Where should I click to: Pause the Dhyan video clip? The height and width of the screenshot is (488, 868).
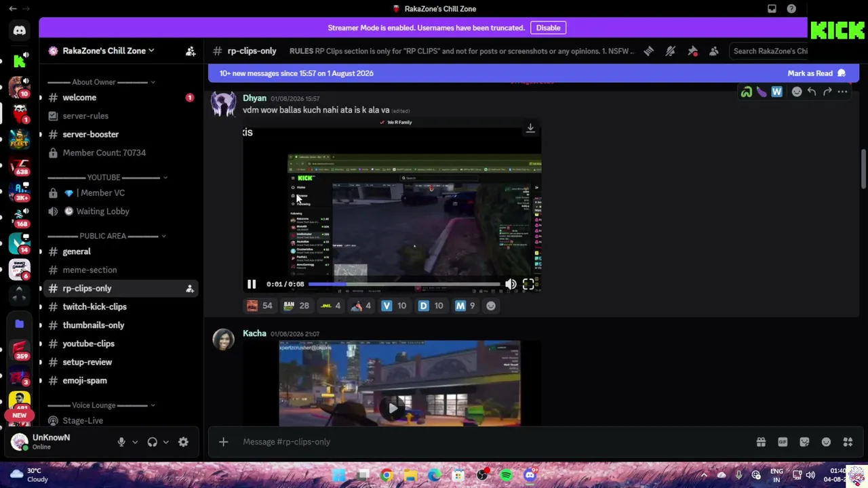pyautogui.click(x=252, y=285)
